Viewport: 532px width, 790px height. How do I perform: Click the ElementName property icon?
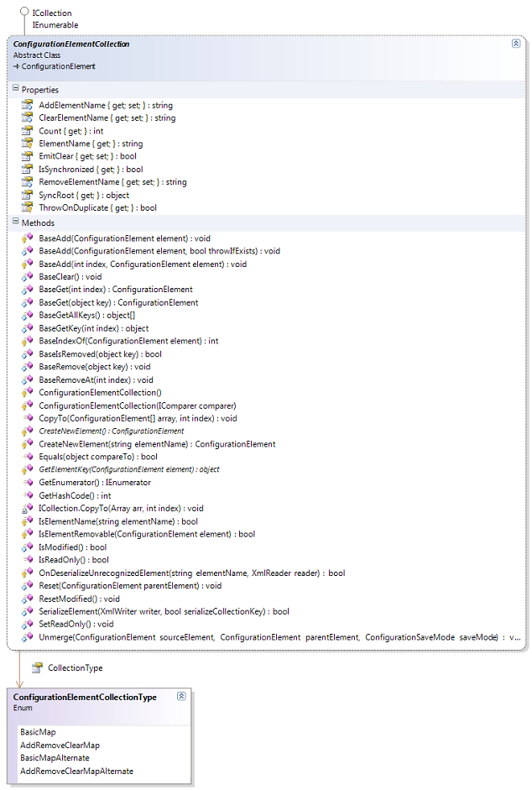(27, 143)
